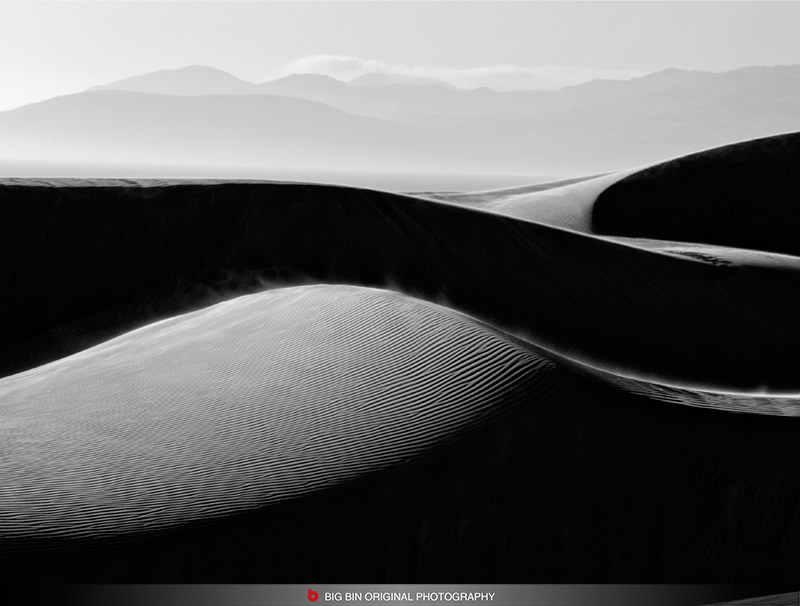Click the gray footer bar right of the text
800x606 pixels.
pos(650,596)
